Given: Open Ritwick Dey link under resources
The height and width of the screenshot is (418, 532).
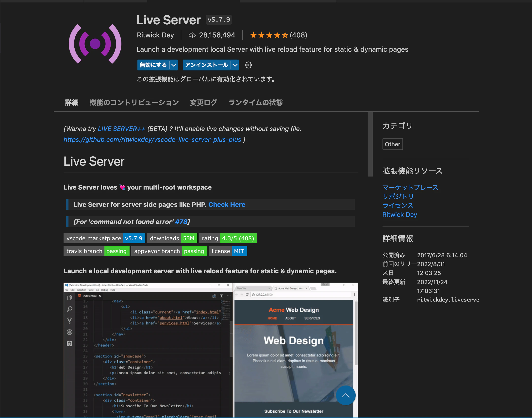Looking at the screenshot, I should [400, 215].
